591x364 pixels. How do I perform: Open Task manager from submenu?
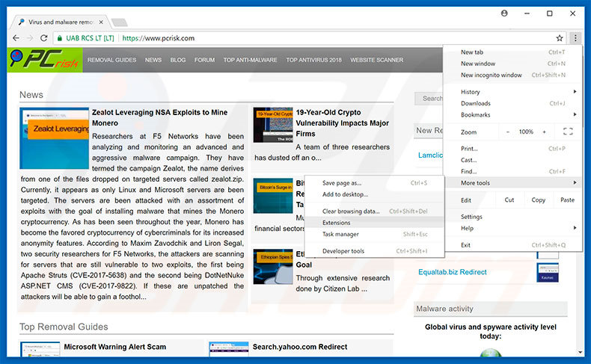click(x=375, y=234)
